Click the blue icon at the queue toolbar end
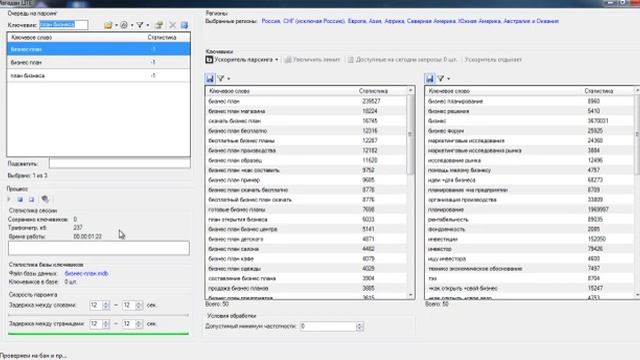 coord(184,25)
